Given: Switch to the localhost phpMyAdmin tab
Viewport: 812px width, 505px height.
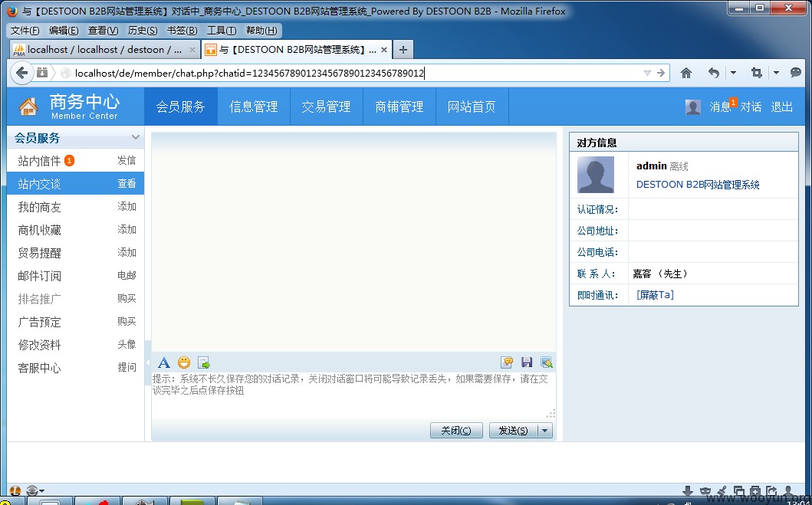Looking at the screenshot, I should point(104,50).
